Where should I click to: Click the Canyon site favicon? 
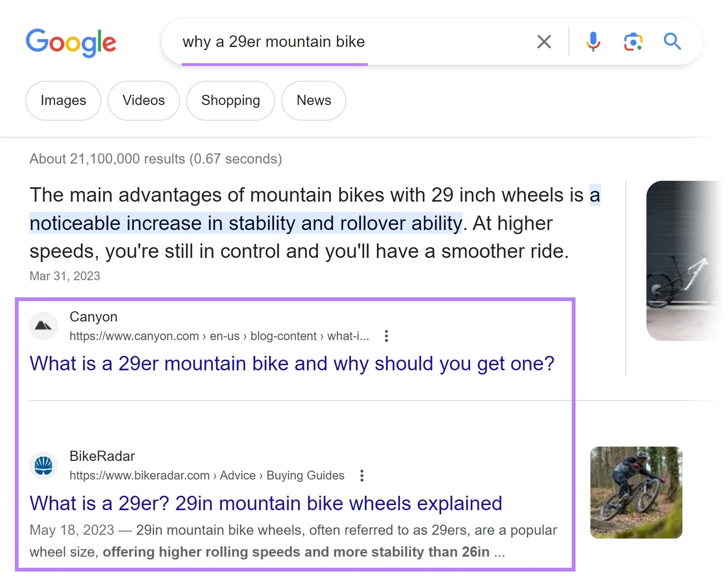(x=43, y=326)
